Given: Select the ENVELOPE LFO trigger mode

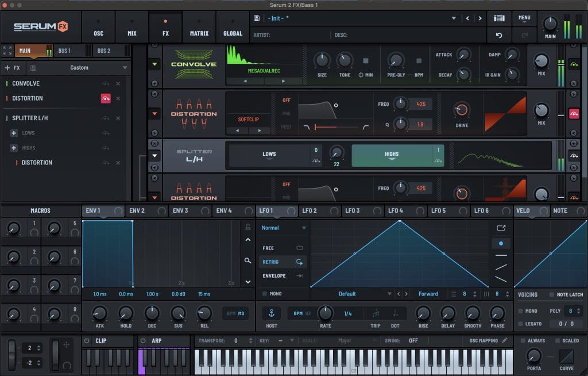Looking at the screenshot, I should (x=283, y=276).
